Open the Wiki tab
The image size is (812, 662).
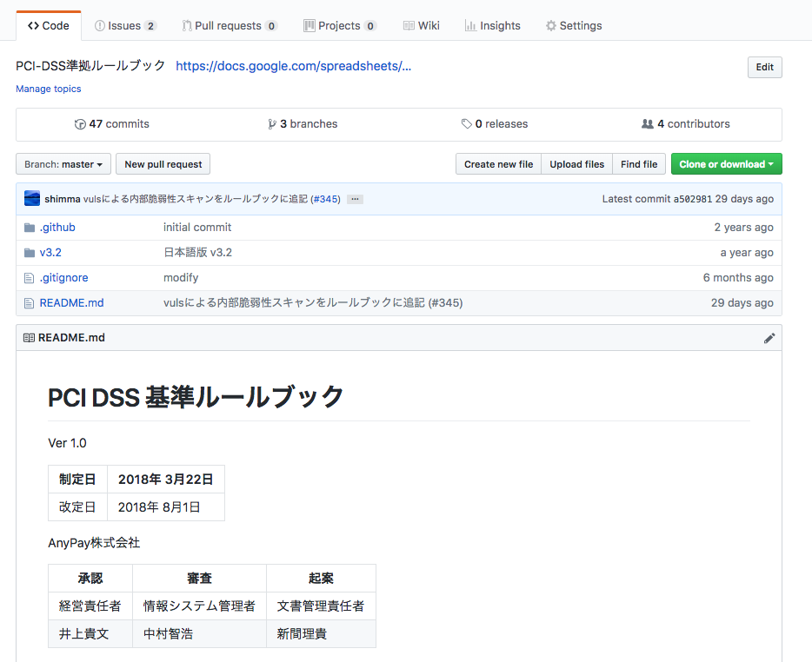point(422,26)
